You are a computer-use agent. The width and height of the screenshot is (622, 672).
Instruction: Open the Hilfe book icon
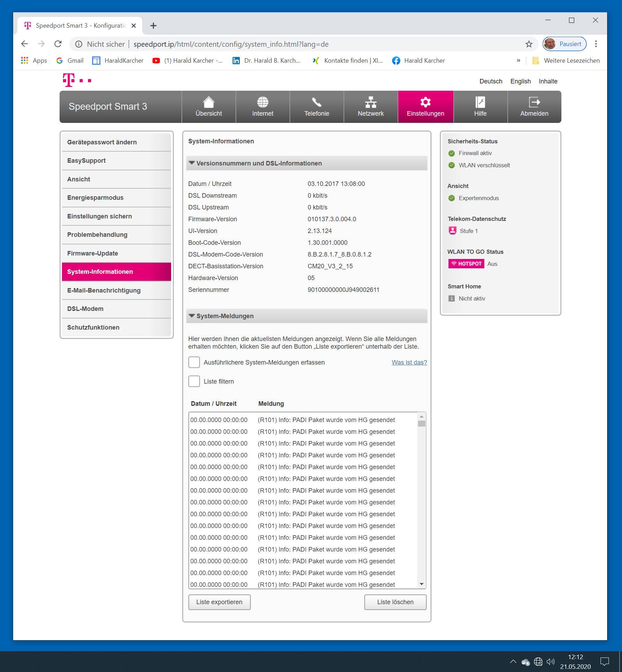tap(480, 102)
